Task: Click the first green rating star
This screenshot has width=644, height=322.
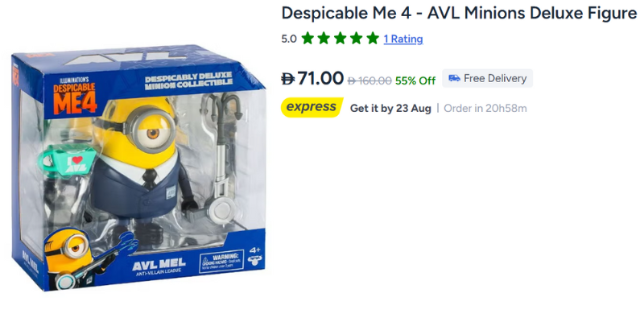Action: 308,39
